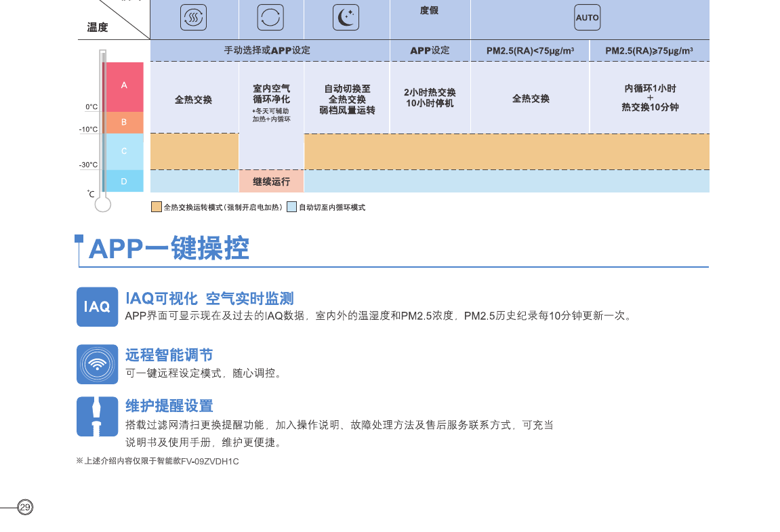Open the IAQ可视化 空气实时监测 heading

coord(209,298)
